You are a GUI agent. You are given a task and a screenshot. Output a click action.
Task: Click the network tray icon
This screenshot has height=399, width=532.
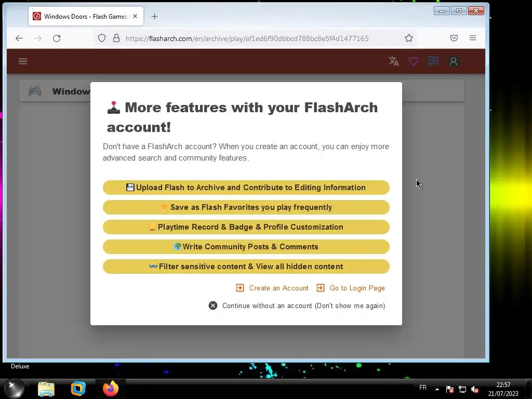[x=462, y=389]
